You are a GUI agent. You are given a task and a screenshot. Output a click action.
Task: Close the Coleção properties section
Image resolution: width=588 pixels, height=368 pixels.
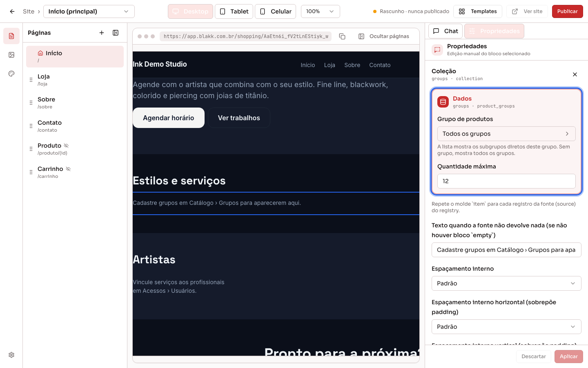575,74
